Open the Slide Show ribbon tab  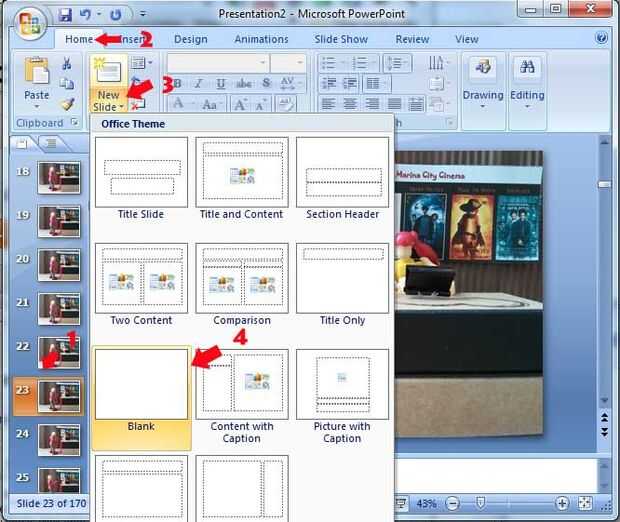pyautogui.click(x=341, y=39)
